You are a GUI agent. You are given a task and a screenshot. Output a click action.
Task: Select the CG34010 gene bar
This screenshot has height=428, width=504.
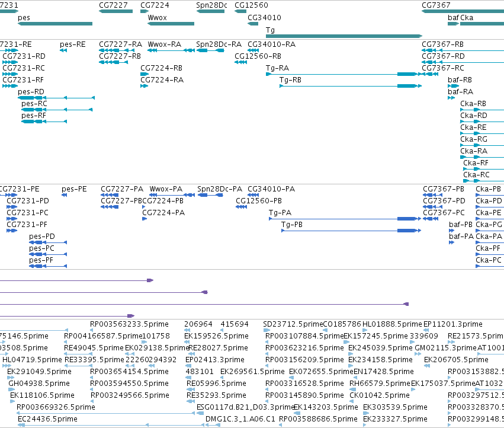coord(253,24)
